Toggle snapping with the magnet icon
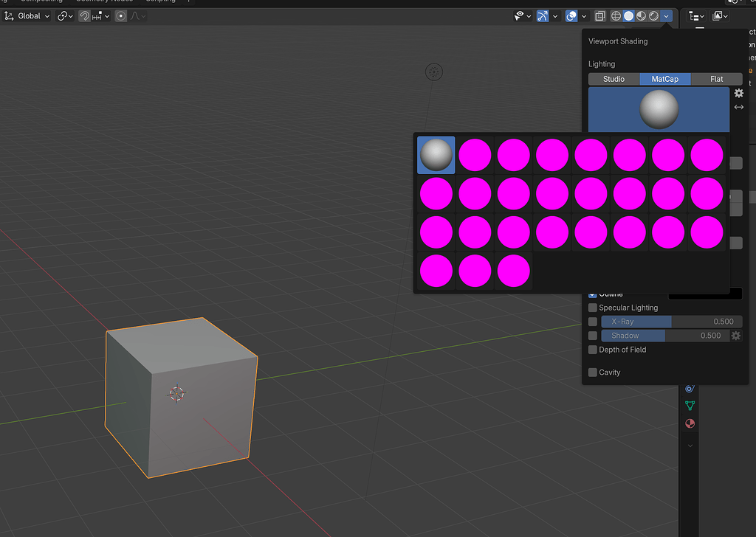Screen dimensions: 756x537 pos(84,16)
